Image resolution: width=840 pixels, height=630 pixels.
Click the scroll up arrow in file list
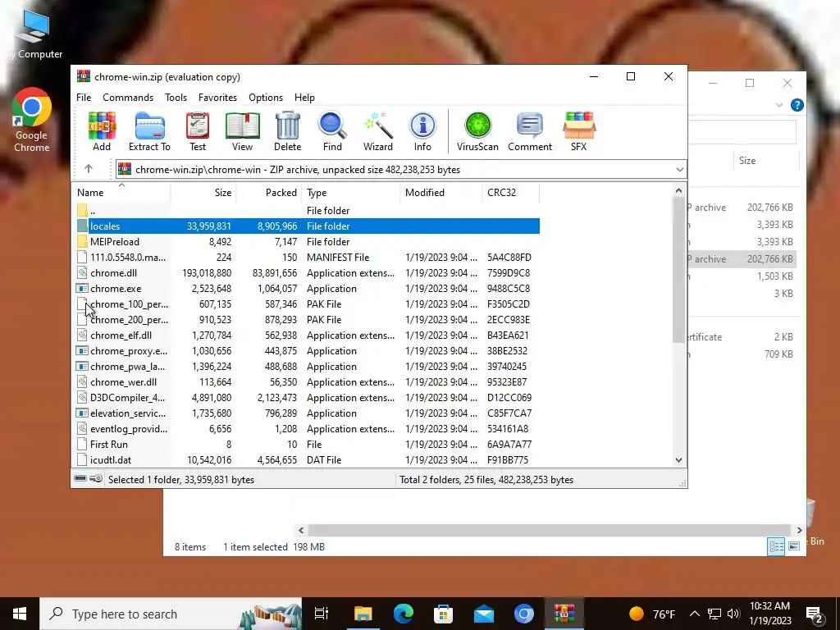[678, 190]
